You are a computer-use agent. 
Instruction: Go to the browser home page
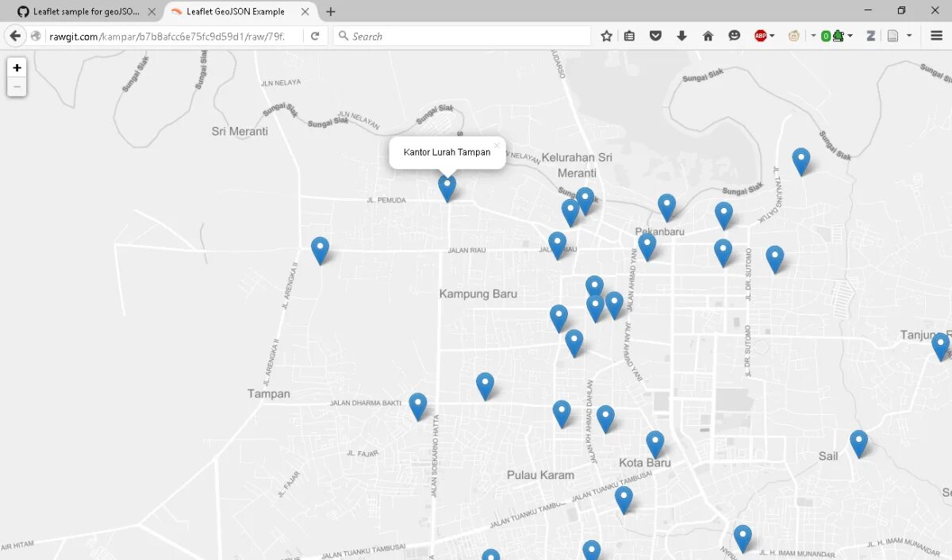[708, 36]
